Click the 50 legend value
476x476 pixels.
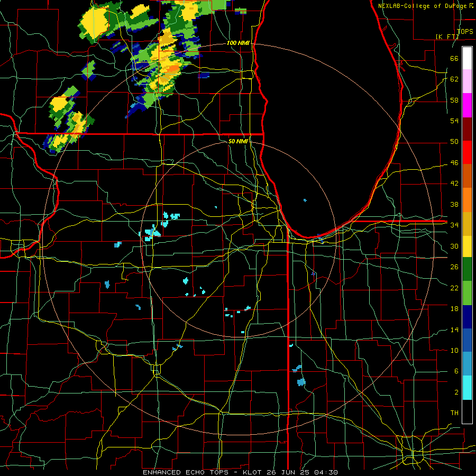click(454, 142)
